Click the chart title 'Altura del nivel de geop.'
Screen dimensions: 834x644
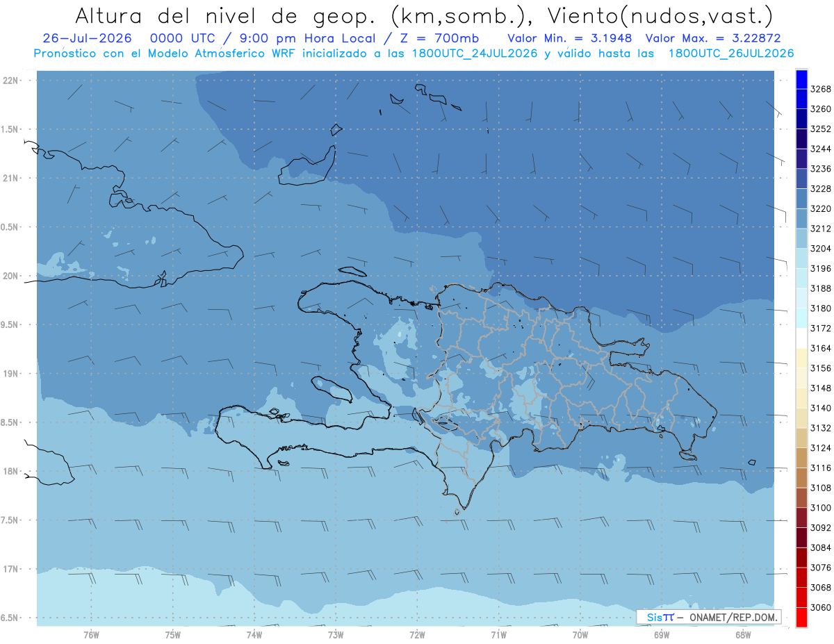pos(225,15)
